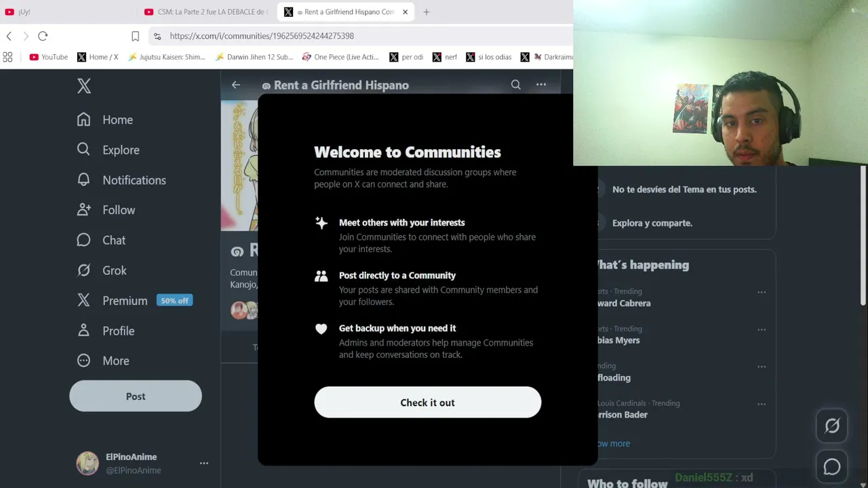This screenshot has width=868, height=488.
Task: Switch to the ¡Uy! browser tab
Action: coord(66,12)
